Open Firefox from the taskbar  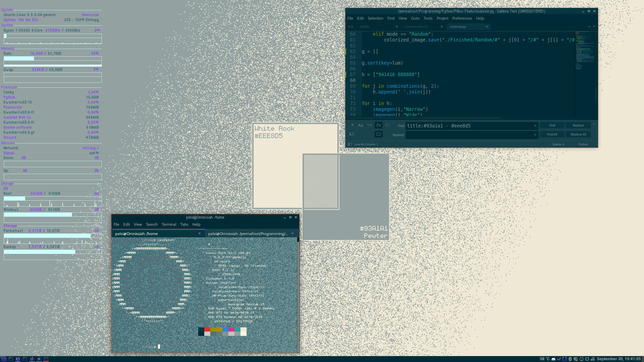18,359
